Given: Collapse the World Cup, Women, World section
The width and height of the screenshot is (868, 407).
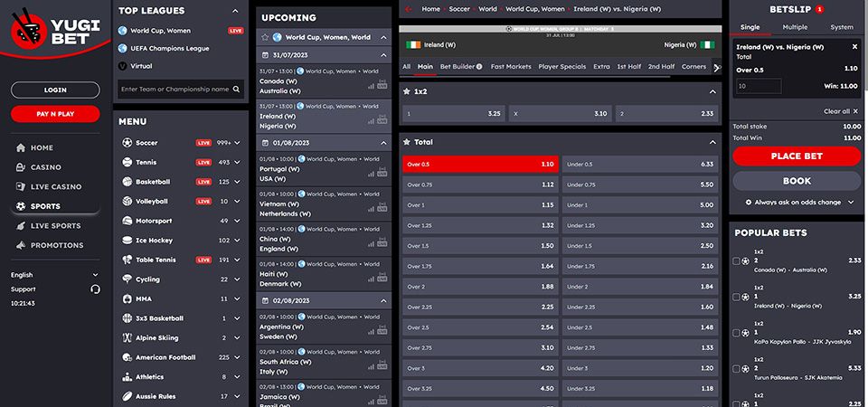Looking at the screenshot, I should [x=383, y=37].
